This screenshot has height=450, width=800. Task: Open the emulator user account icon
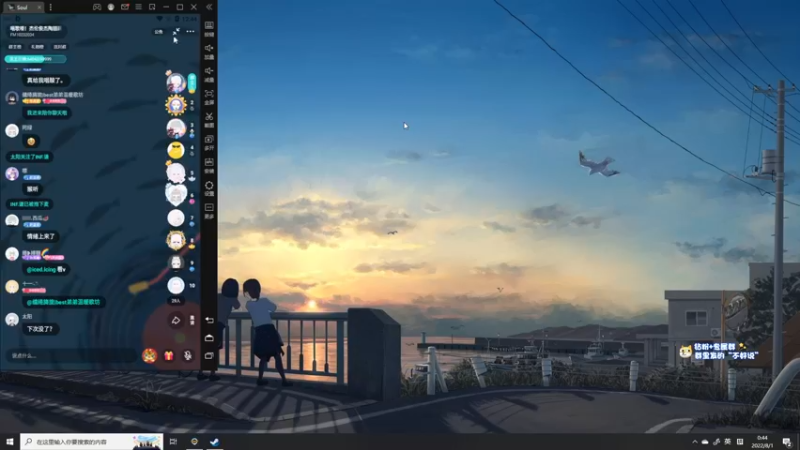(x=111, y=7)
